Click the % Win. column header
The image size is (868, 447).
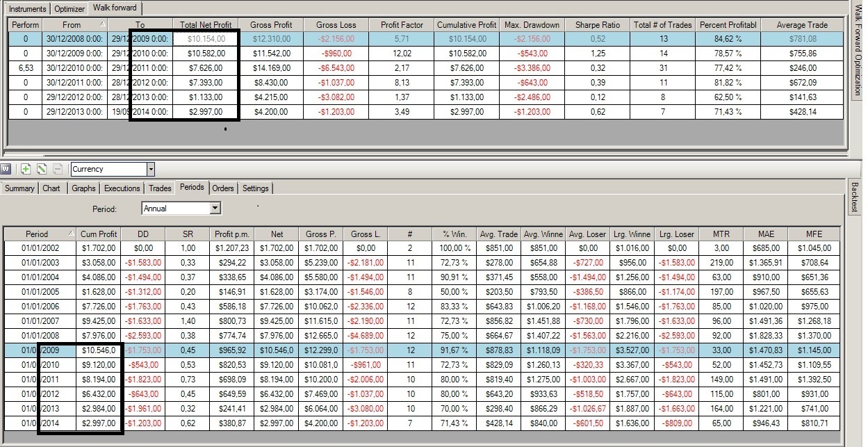click(x=455, y=234)
